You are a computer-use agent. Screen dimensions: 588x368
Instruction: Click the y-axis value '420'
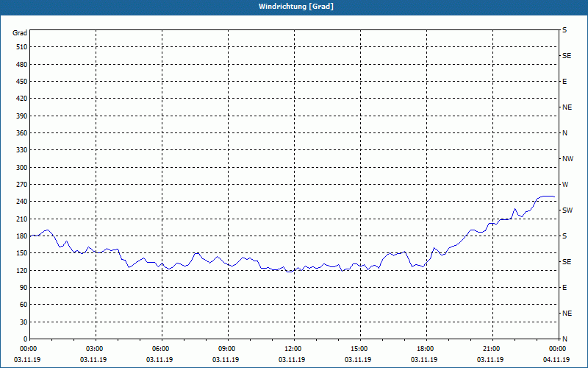pyautogui.click(x=22, y=99)
